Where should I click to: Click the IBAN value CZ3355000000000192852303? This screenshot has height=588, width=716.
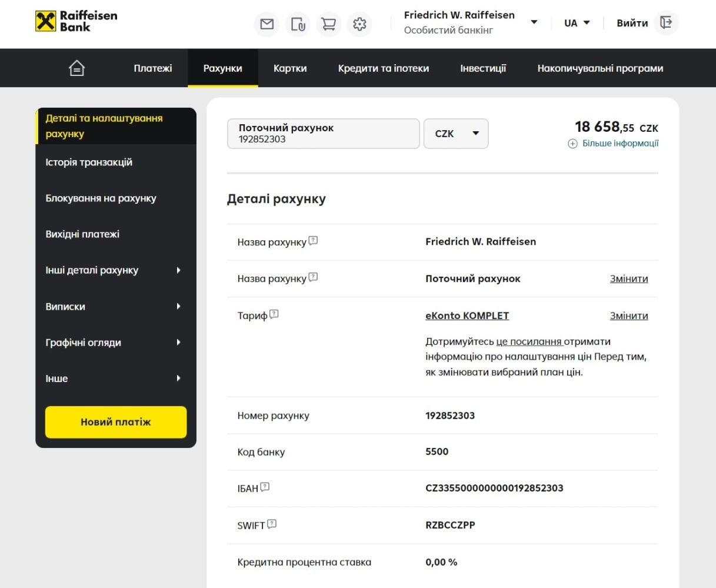tap(494, 488)
